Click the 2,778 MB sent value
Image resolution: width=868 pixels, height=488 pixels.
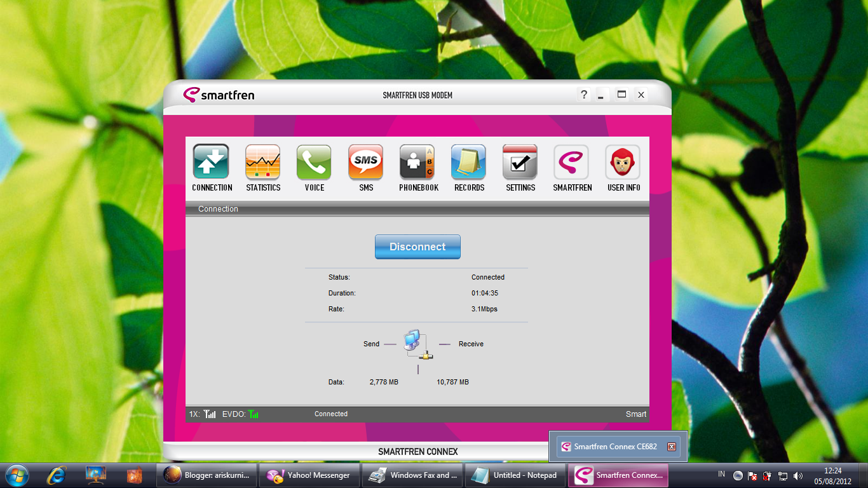pyautogui.click(x=384, y=382)
